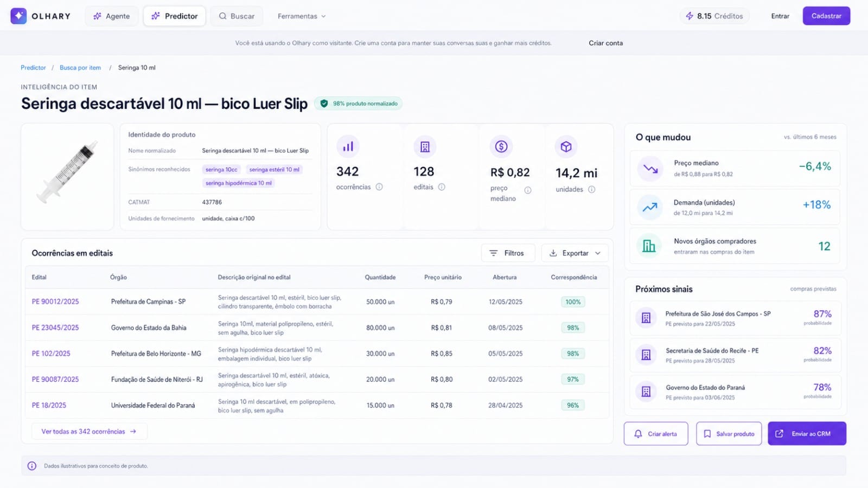
Task: Expand the Ferramentas dropdown menu
Action: (302, 16)
